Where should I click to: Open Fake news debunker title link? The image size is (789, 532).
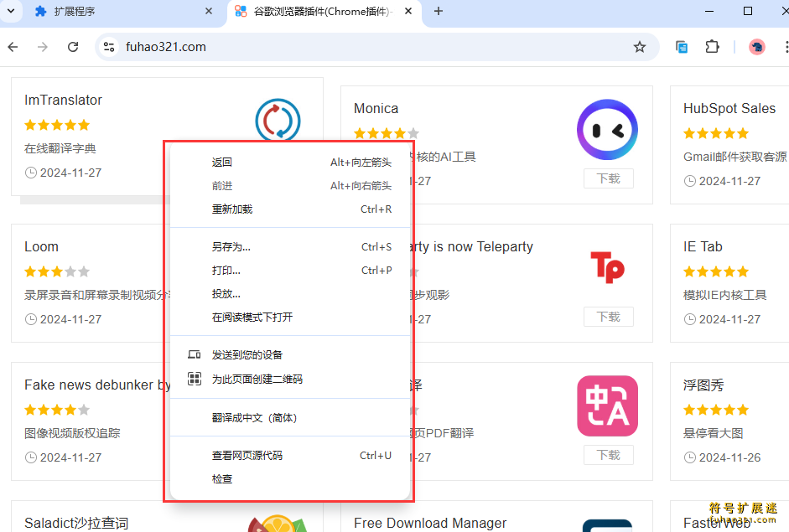coord(97,385)
